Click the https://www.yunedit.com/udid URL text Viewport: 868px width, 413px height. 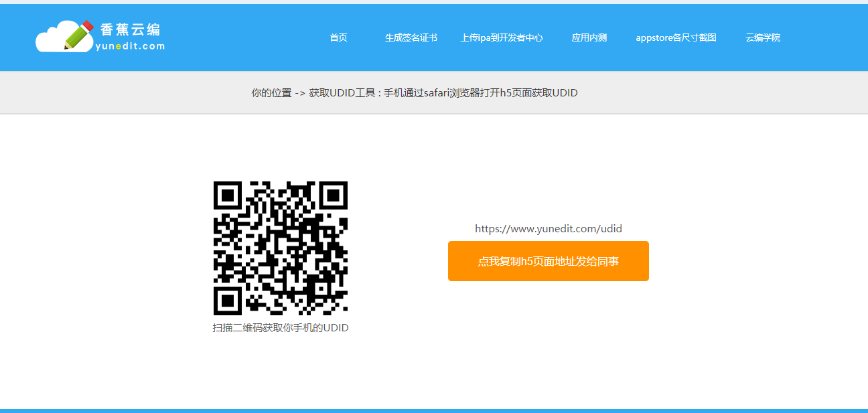549,229
